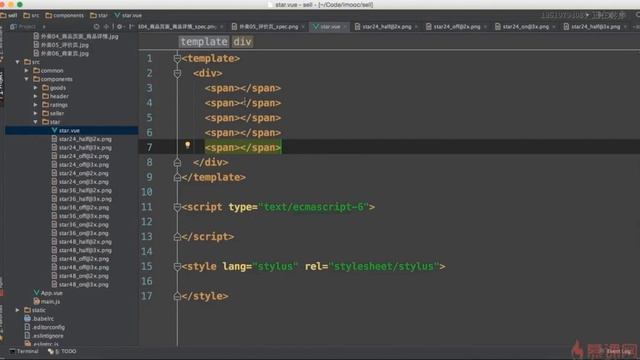Collapse the src folder in project tree
Screen dimensions: 640x360
pos(18,62)
